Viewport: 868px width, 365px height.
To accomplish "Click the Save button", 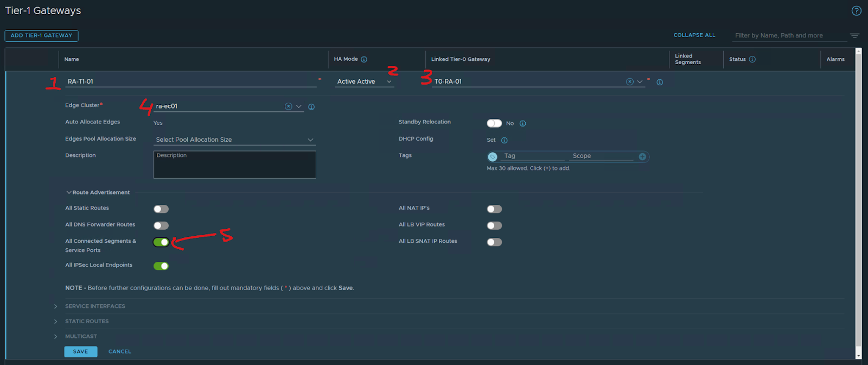I will point(80,351).
